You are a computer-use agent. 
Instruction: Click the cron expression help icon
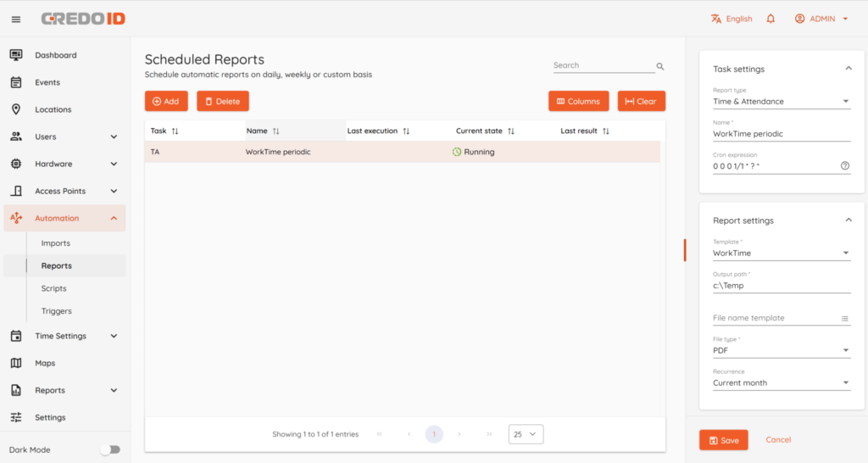coord(845,166)
